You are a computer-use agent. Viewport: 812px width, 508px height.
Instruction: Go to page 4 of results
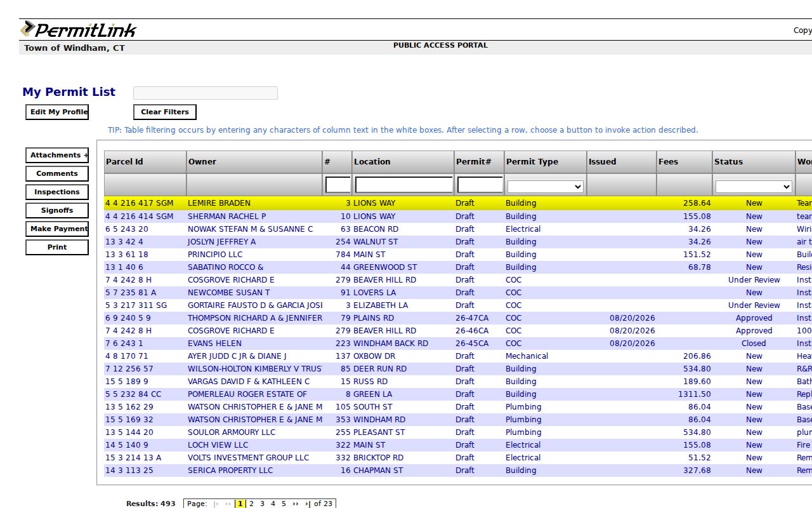[x=273, y=504]
